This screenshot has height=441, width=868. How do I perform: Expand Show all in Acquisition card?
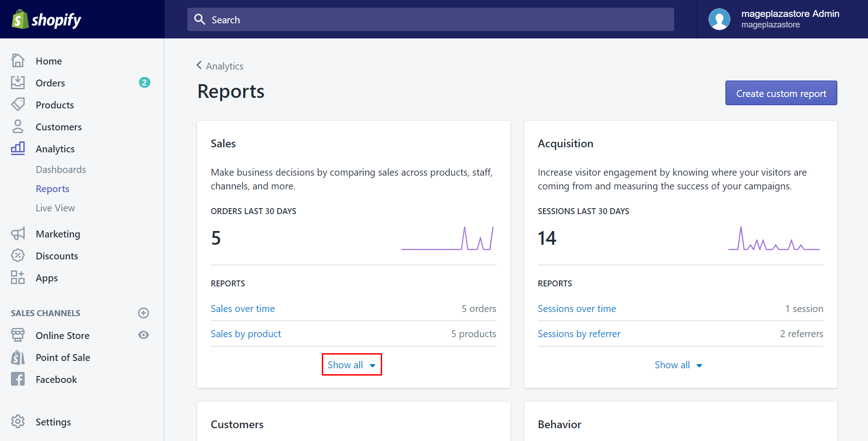pyautogui.click(x=678, y=365)
